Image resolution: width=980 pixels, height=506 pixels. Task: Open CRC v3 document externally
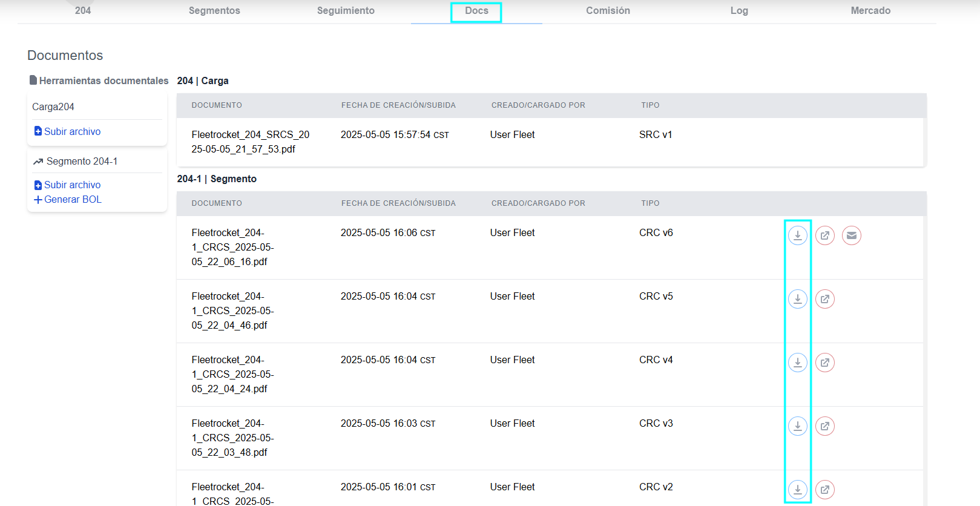(x=825, y=426)
